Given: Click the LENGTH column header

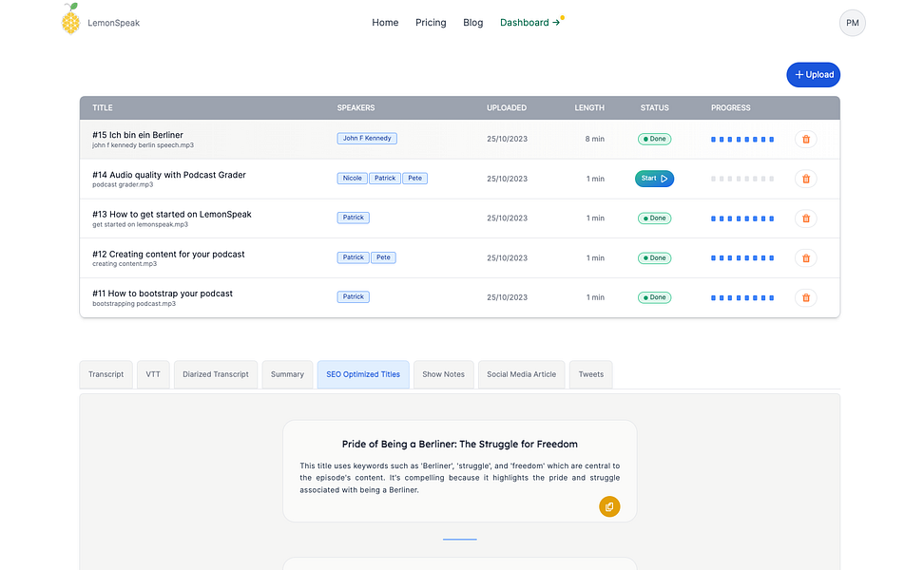Looking at the screenshot, I should pyautogui.click(x=589, y=107).
